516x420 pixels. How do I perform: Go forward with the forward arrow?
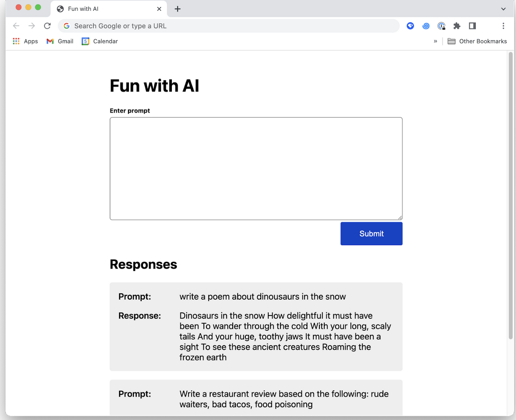pos(32,26)
